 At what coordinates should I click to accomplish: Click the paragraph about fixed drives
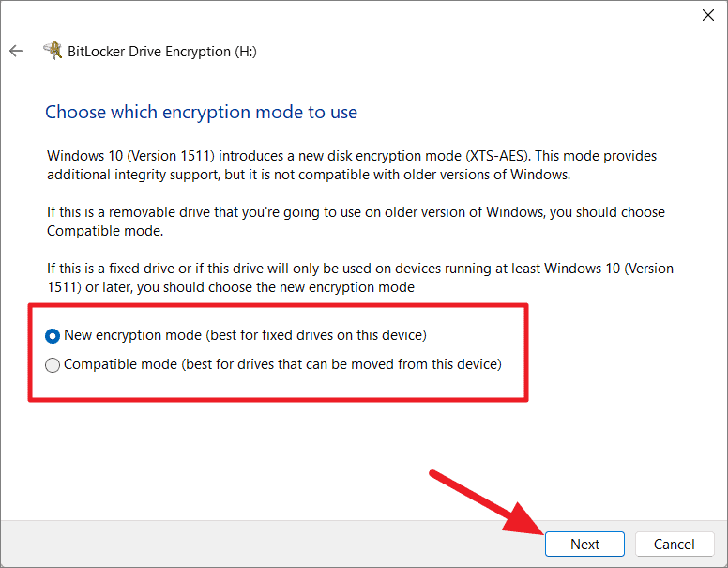(360, 278)
